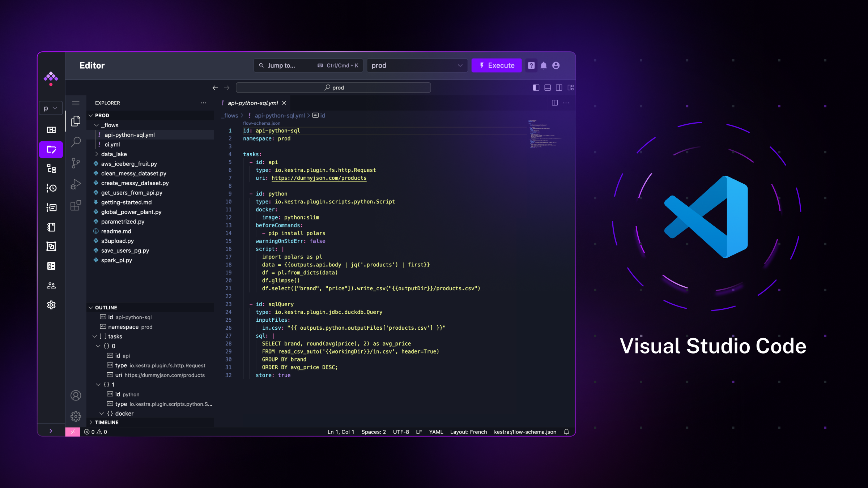Open the Source Control view icon

pyautogui.click(x=76, y=163)
